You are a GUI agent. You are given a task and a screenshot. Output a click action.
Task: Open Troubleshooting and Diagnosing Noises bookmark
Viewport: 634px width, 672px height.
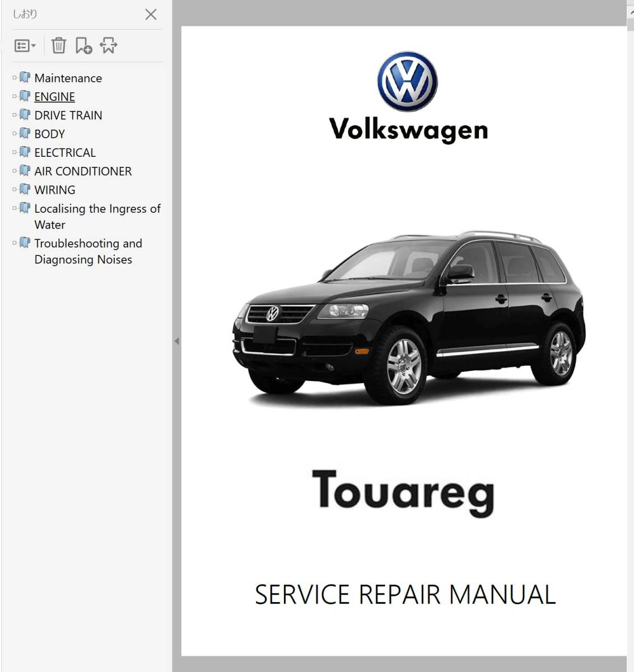(88, 251)
